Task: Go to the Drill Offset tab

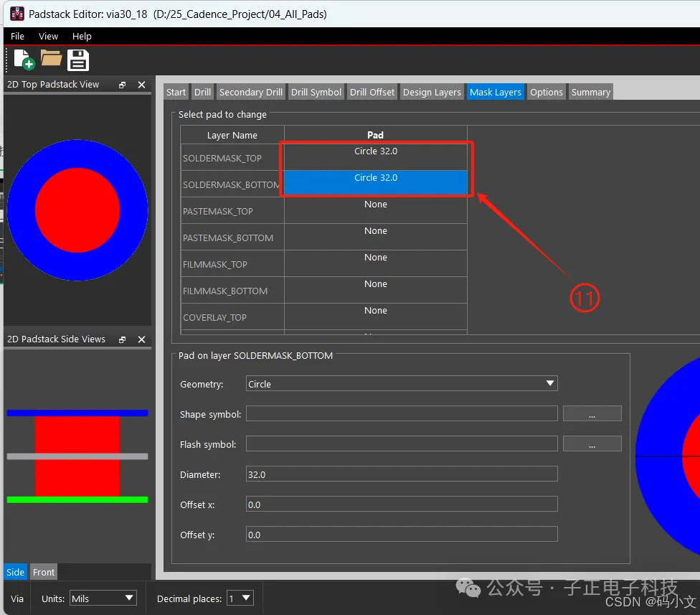Action: (372, 92)
